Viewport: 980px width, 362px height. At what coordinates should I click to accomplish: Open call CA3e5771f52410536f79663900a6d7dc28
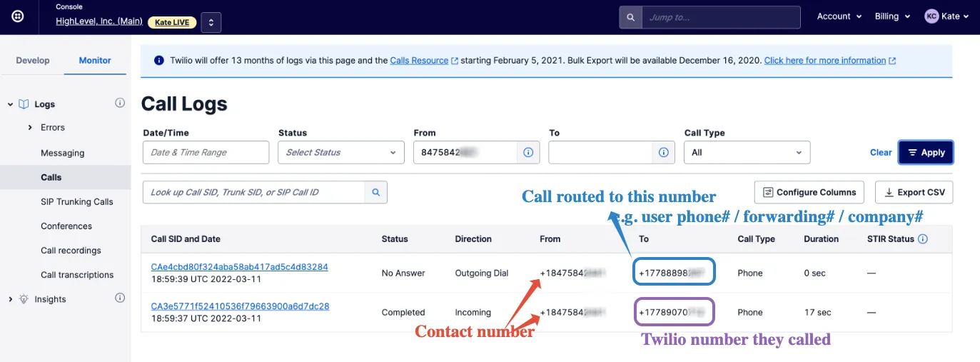click(240, 306)
